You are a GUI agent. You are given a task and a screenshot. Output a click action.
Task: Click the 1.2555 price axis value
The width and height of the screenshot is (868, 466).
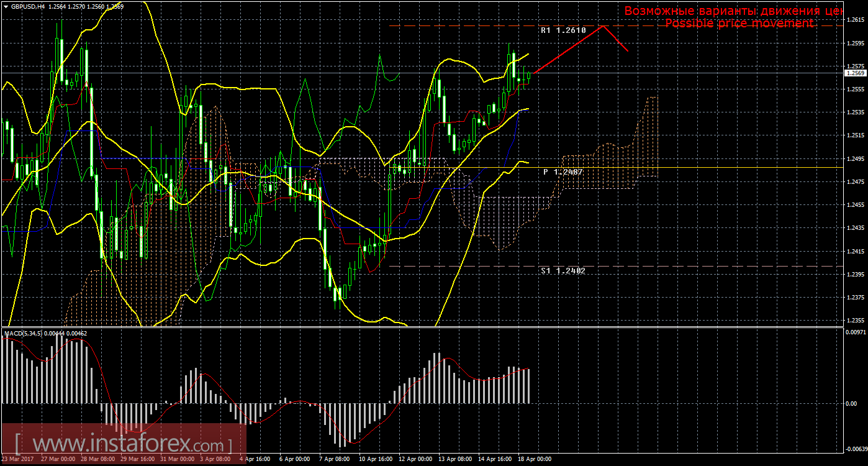(855, 89)
